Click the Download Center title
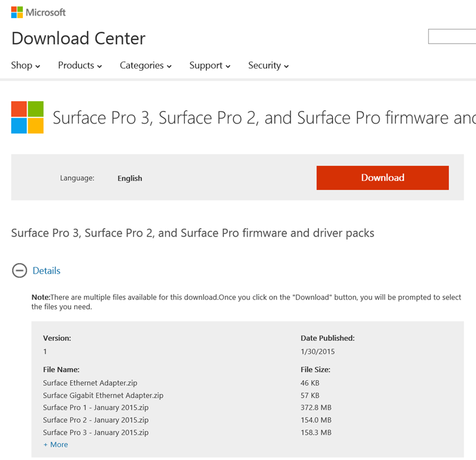476x460 pixels. (78, 39)
